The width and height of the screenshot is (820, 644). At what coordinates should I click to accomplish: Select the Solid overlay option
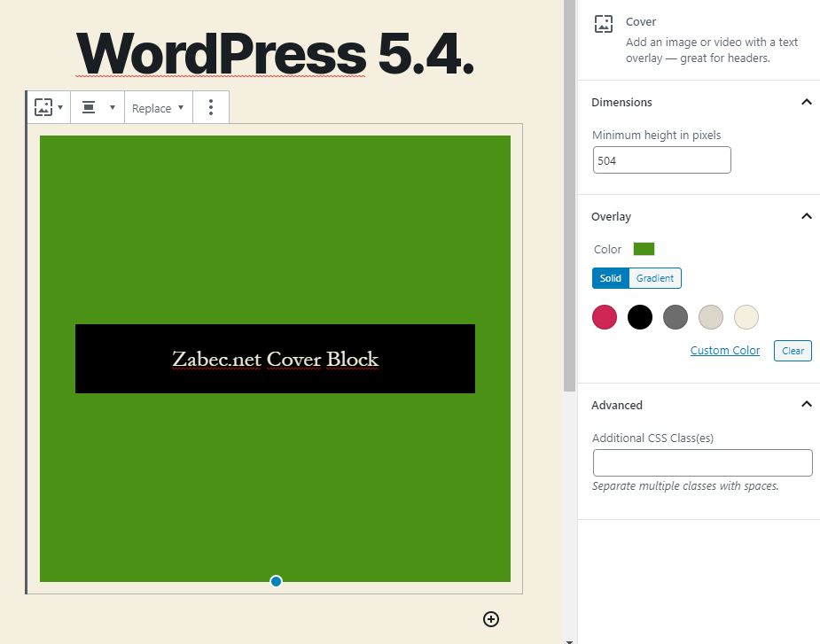coord(611,278)
